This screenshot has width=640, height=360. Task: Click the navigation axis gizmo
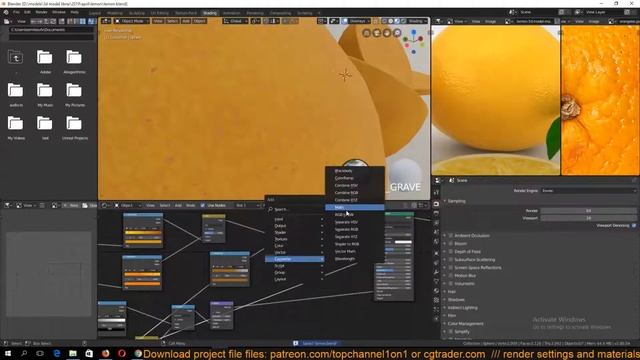click(414, 41)
